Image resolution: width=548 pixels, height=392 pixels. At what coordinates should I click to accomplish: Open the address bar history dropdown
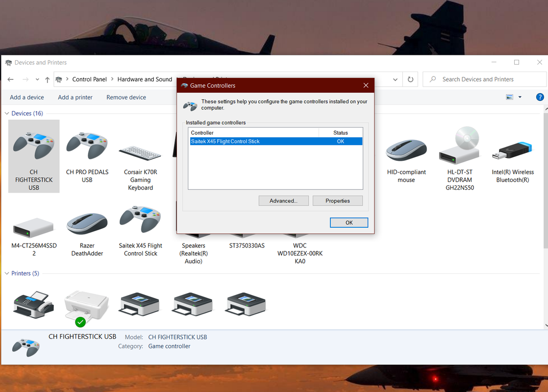[x=395, y=79]
